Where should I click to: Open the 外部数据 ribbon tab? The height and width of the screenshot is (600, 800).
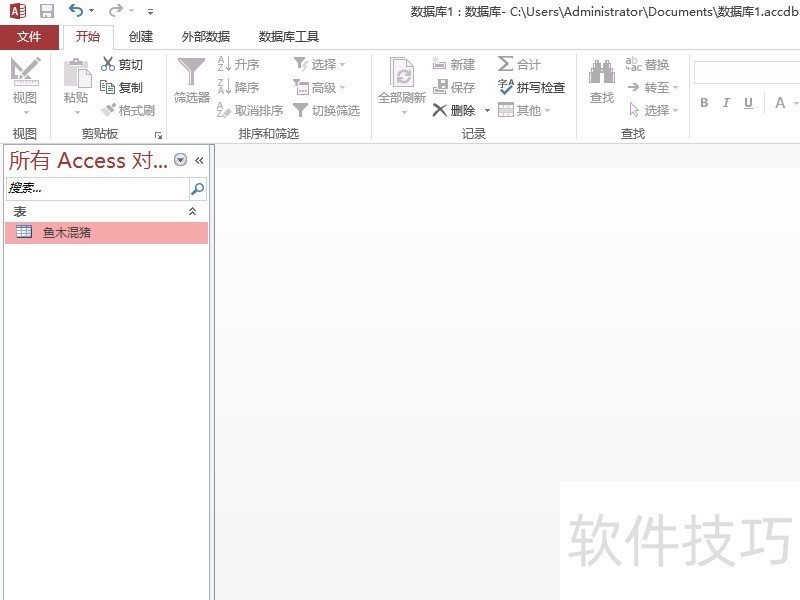coord(205,37)
